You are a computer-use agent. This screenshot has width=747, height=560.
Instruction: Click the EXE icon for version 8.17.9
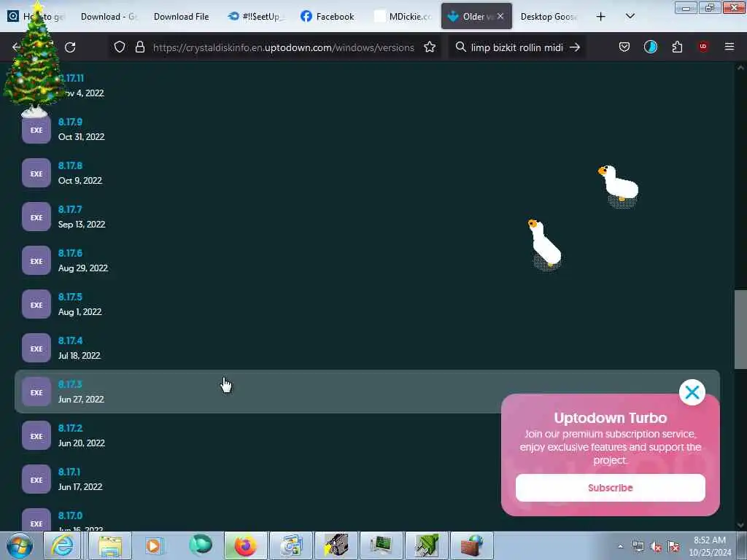(x=36, y=130)
